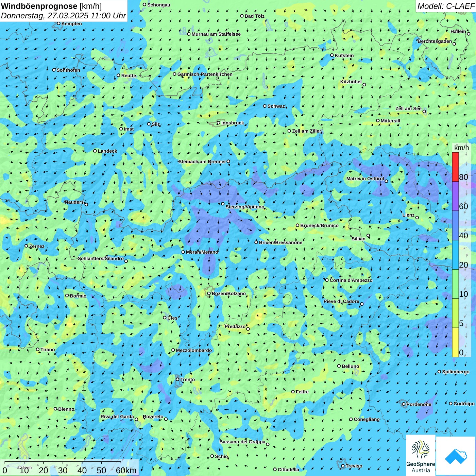Click the 'Schwaz' label
The height and width of the screenshot is (476, 476).
tap(276, 106)
